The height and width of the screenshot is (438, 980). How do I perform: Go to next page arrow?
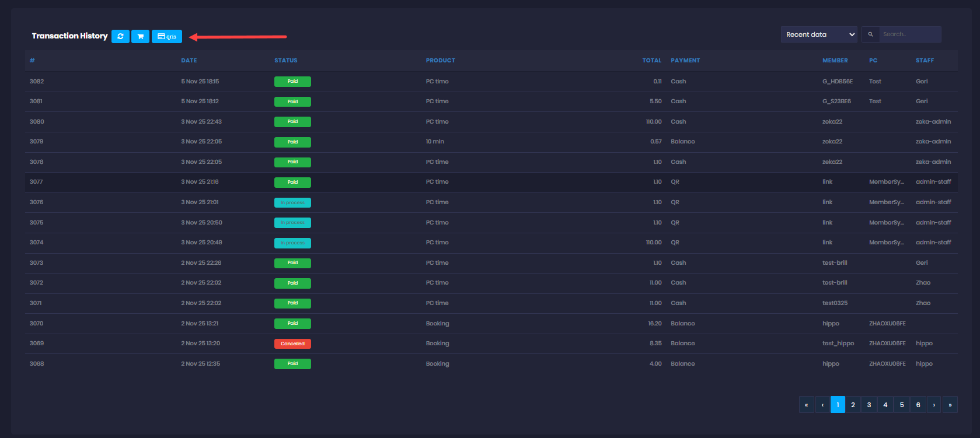pyautogui.click(x=934, y=405)
